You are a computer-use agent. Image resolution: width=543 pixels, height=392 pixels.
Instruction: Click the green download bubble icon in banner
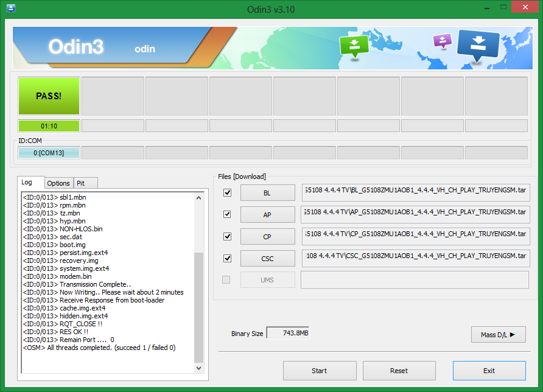tap(354, 47)
